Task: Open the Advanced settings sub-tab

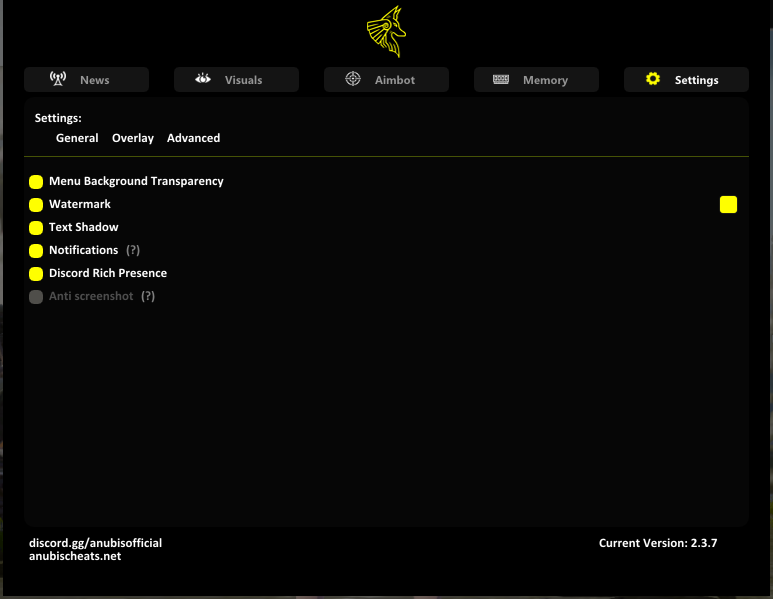Action: point(193,138)
